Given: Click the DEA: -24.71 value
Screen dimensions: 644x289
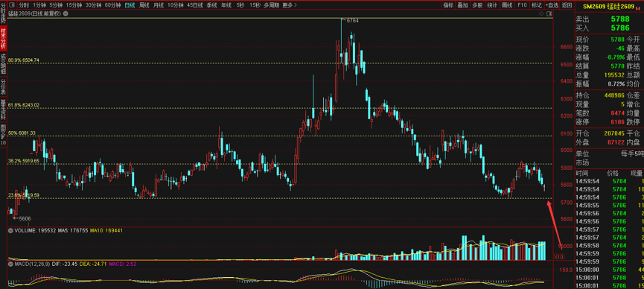Looking at the screenshot, I should [x=93, y=264].
